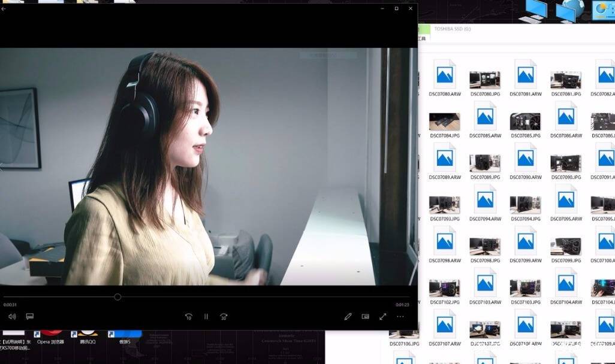Skip back 10 seconds

tap(189, 316)
